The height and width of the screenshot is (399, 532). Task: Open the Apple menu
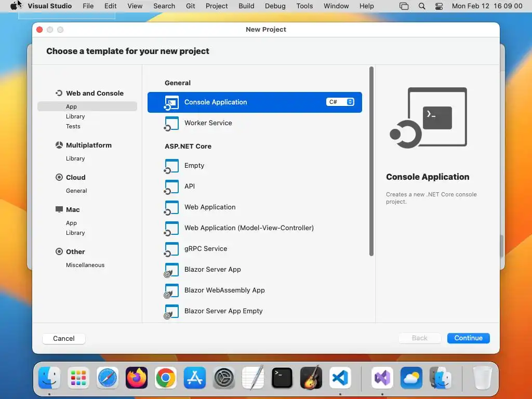pos(14,6)
